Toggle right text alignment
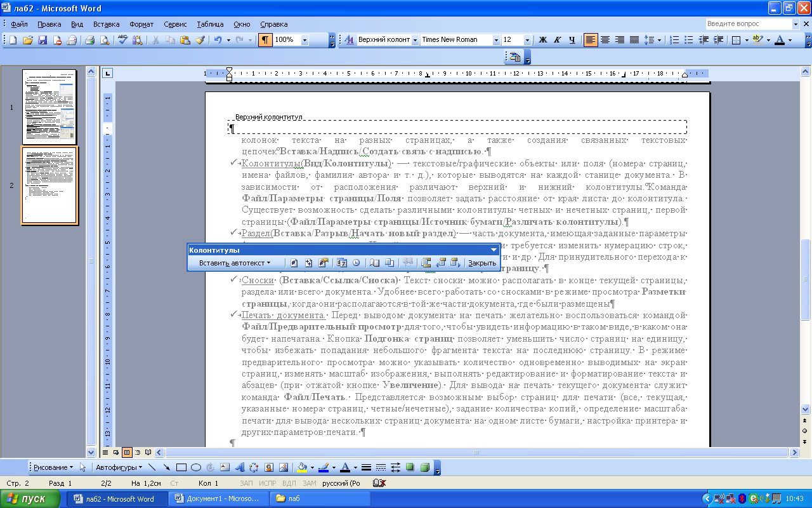The height and width of the screenshot is (508, 812). click(620, 40)
